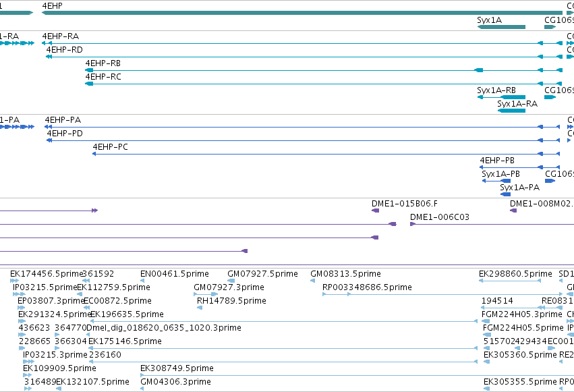Open the 4EHP-RC transcript label
574x392 pixels.
pyautogui.click(x=103, y=77)
